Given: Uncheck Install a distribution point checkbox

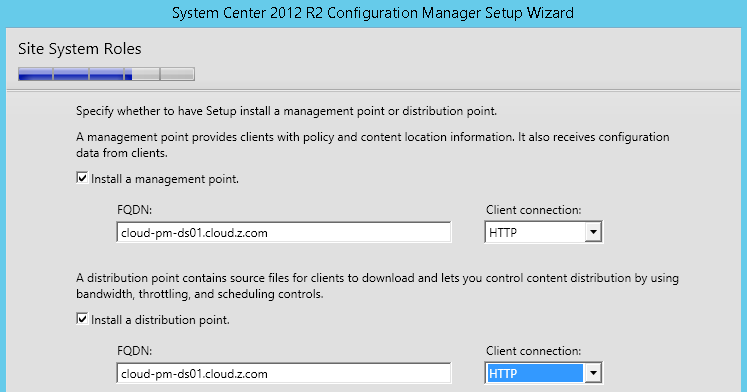Looking at the screenshot, I should (x=82, y=319).
